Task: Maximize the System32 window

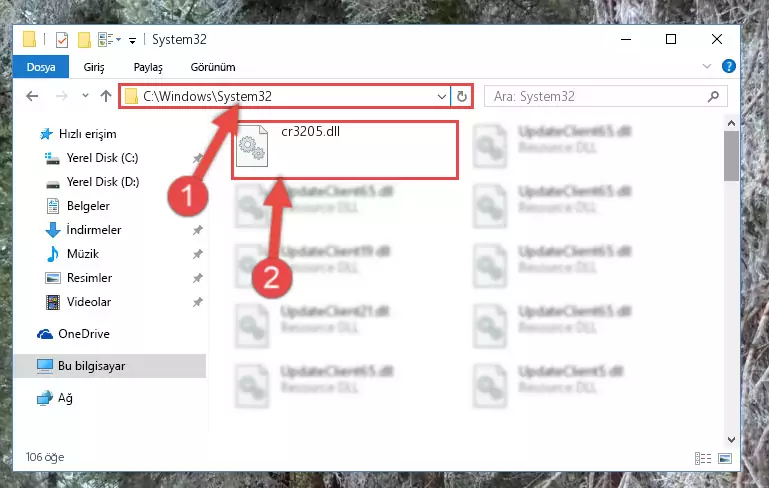Action: 671,39
